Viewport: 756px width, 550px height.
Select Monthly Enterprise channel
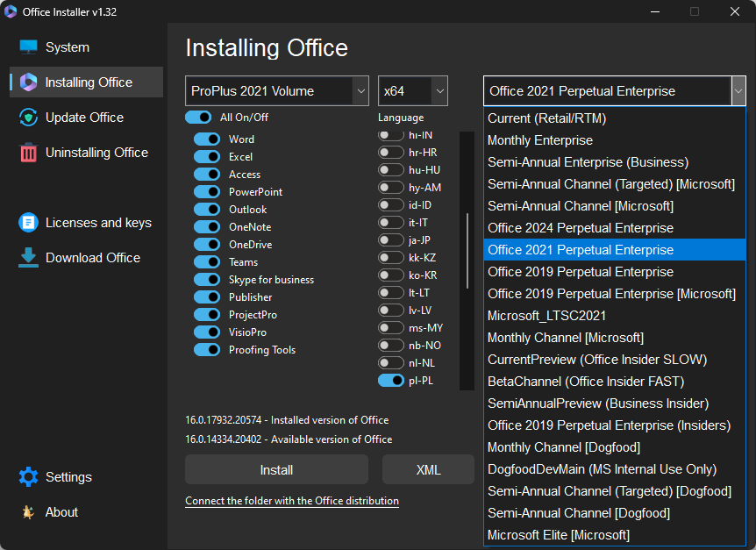click(x=614, y=140)
